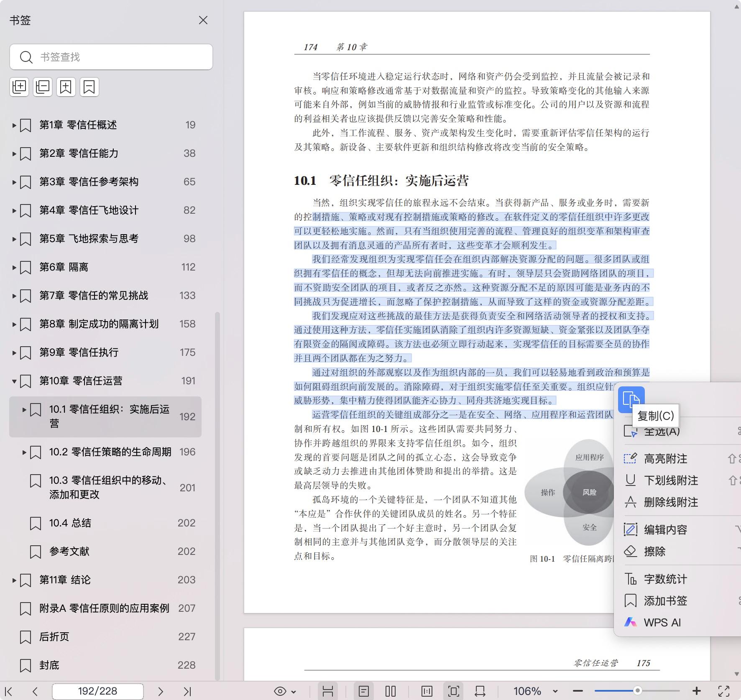This screenshot has width=741, height=700.
Task: Toggle two-page view layout
Action: [x=390, y=691]
